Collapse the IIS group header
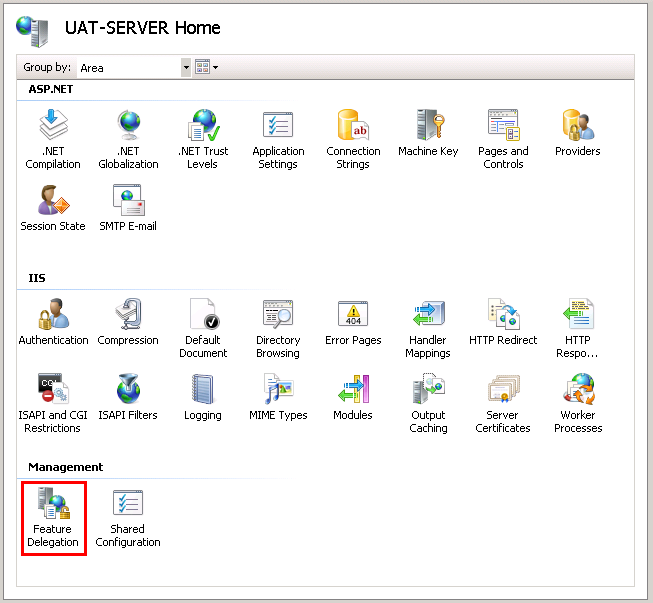This screenshot has height=603, width=653. (x=37, y=278)
